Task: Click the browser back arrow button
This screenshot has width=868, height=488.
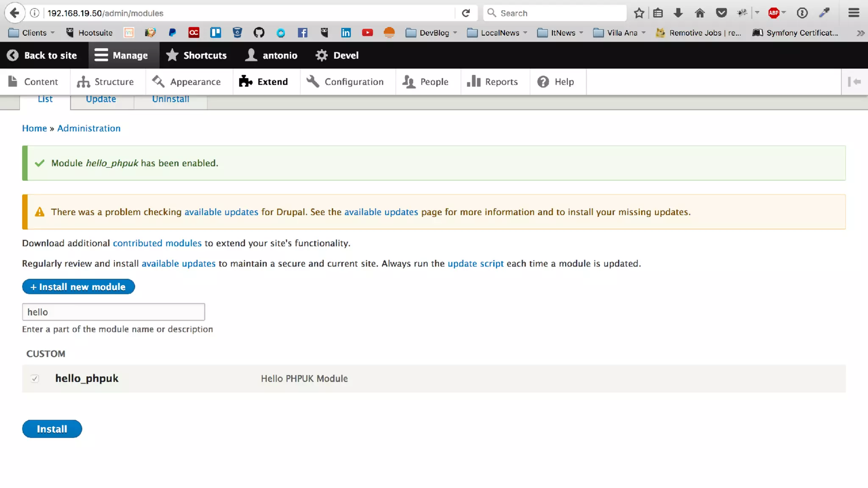Action: 14,13
